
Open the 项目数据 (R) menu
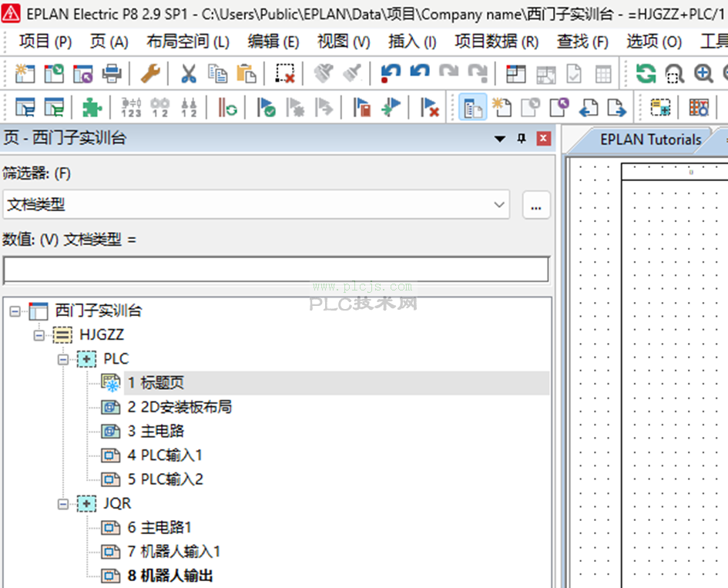(497, 42)
